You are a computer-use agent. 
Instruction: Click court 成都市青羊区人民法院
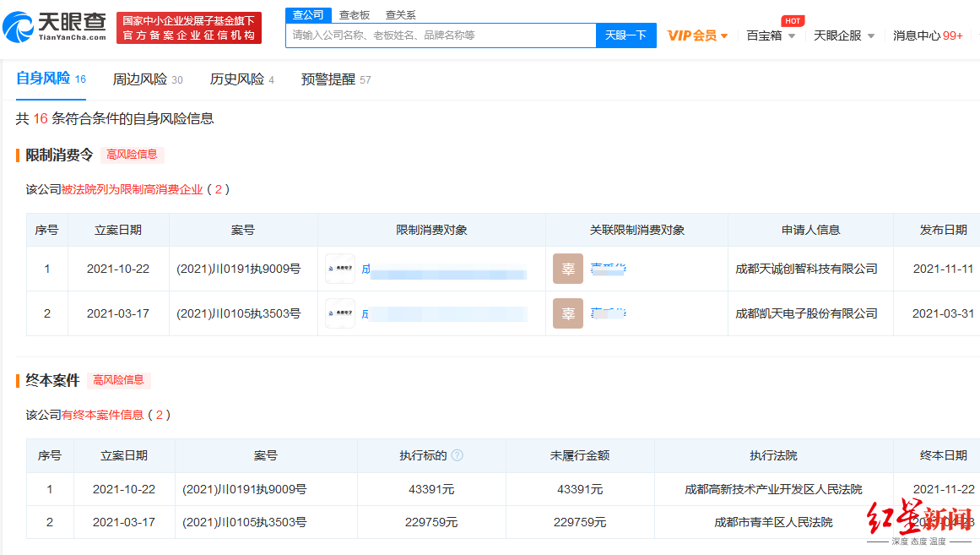click(773, 522)
